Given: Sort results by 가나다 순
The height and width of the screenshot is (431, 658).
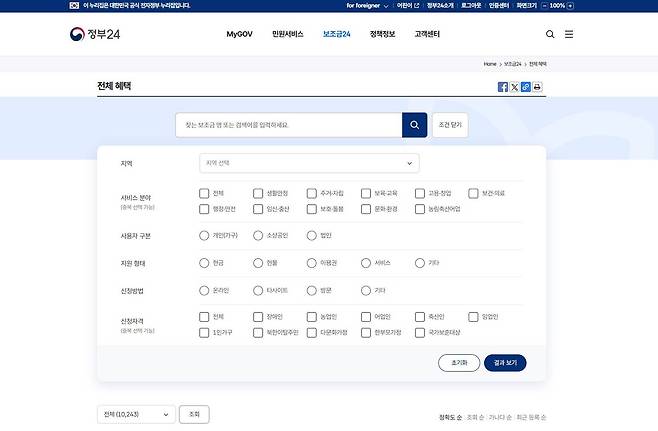Looking at the screenshot, I should click(500, 417).
